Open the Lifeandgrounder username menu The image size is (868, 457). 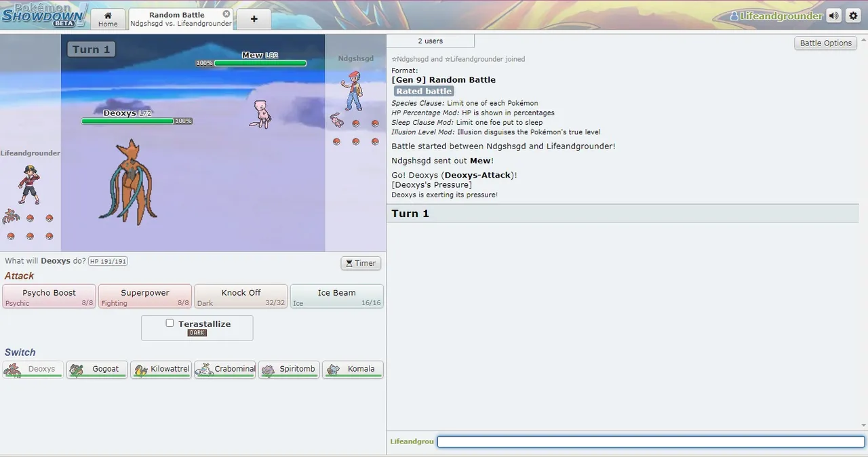point(776,16)
